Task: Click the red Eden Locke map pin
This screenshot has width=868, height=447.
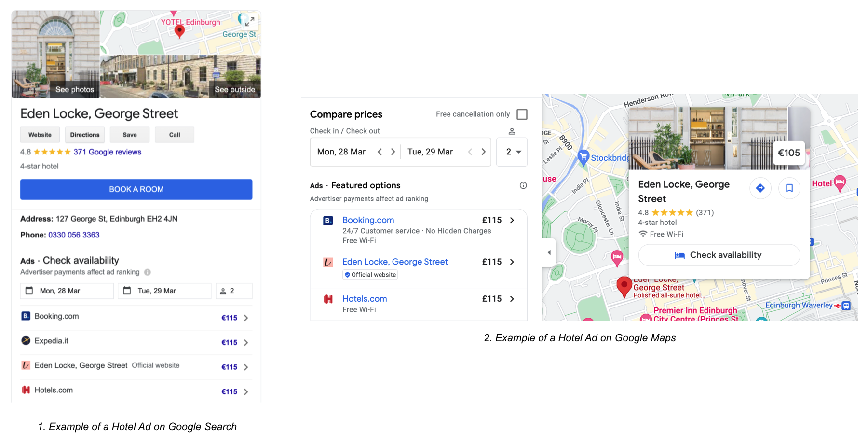Action: [x=624, y=285]
